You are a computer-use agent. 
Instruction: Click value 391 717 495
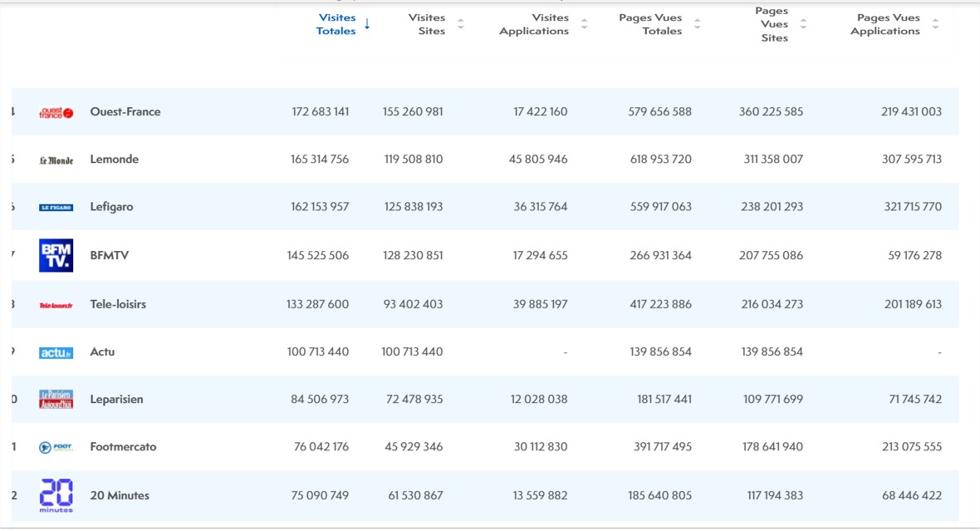click(663, 447)
